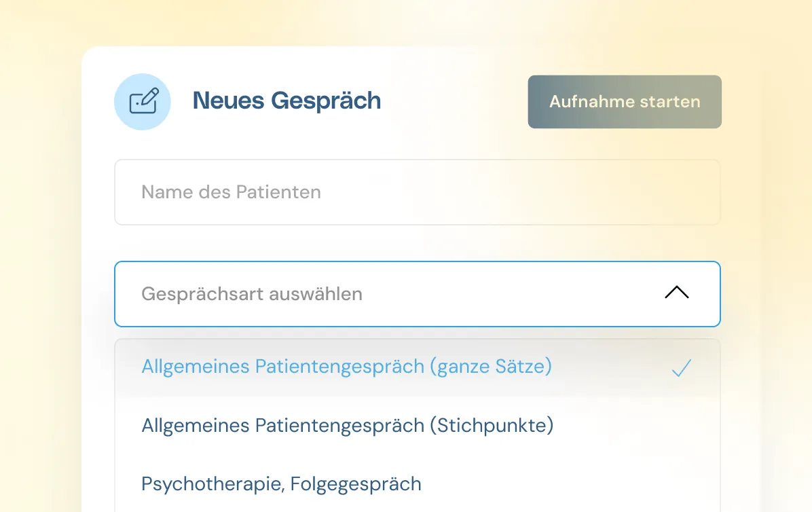Click the chevron arrow in the Gesprächsart field
The image size is (812, 512).
[x=676, y=292]
